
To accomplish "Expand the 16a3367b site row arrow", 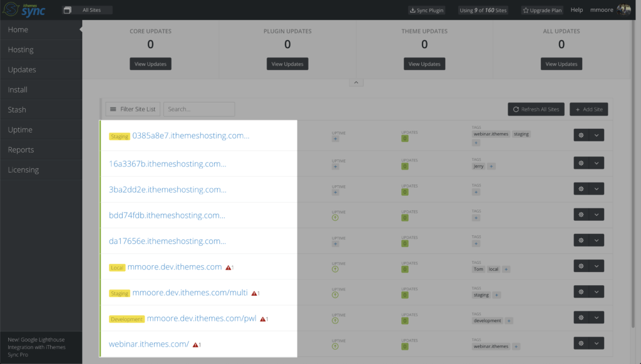I will pos(597,163).
